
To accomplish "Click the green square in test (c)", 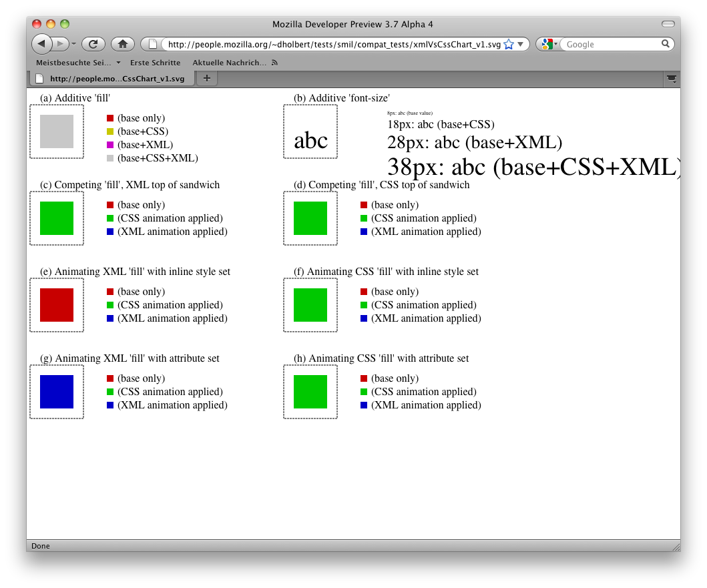I will [57, 218].
